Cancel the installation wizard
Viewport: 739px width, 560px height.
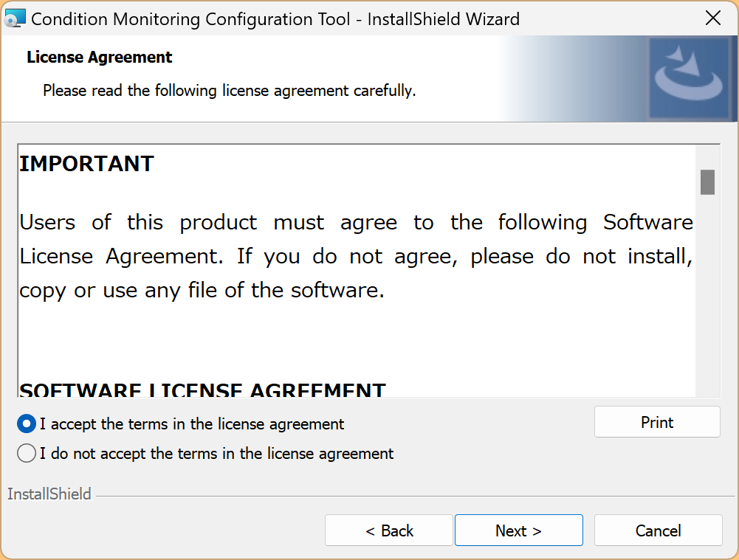point(658,530)
